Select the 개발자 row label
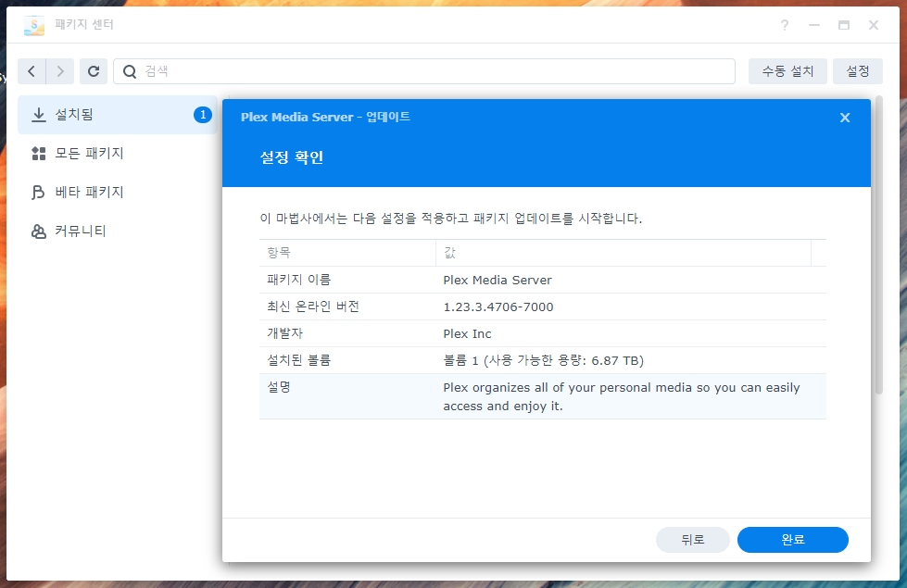 pyautogui.click(x=284, y=333)
